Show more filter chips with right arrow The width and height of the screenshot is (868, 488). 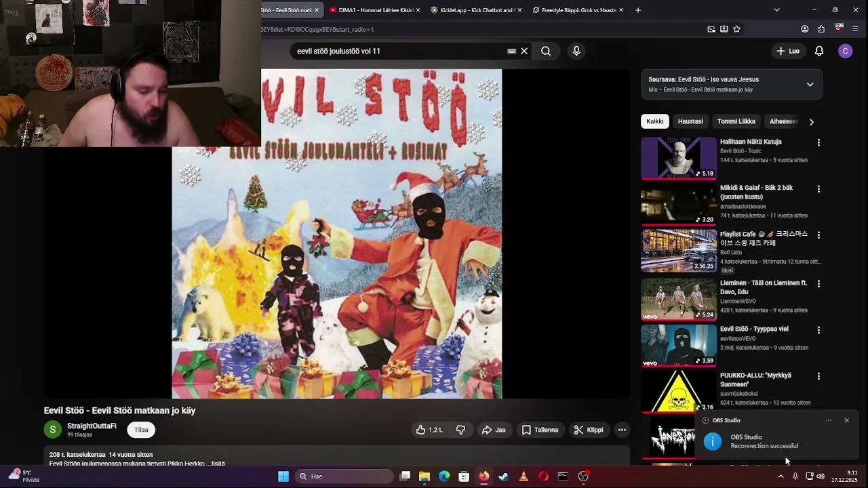click(812, 122)
